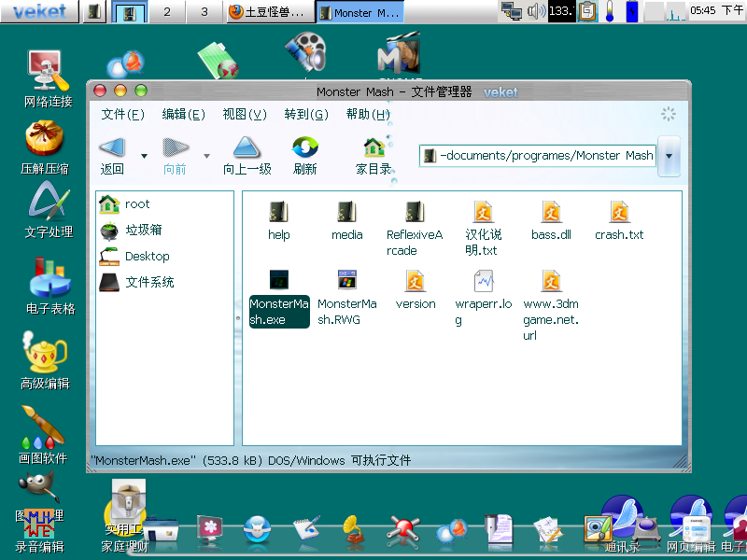Open the 转到(G) menu

coord(306,114)
